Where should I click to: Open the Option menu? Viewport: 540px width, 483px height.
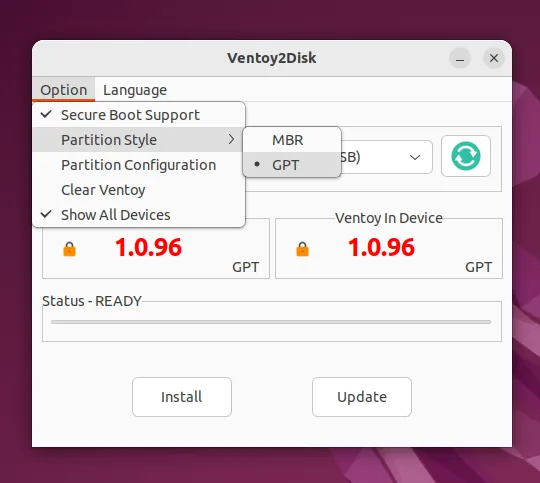click(x=64, y=90)
